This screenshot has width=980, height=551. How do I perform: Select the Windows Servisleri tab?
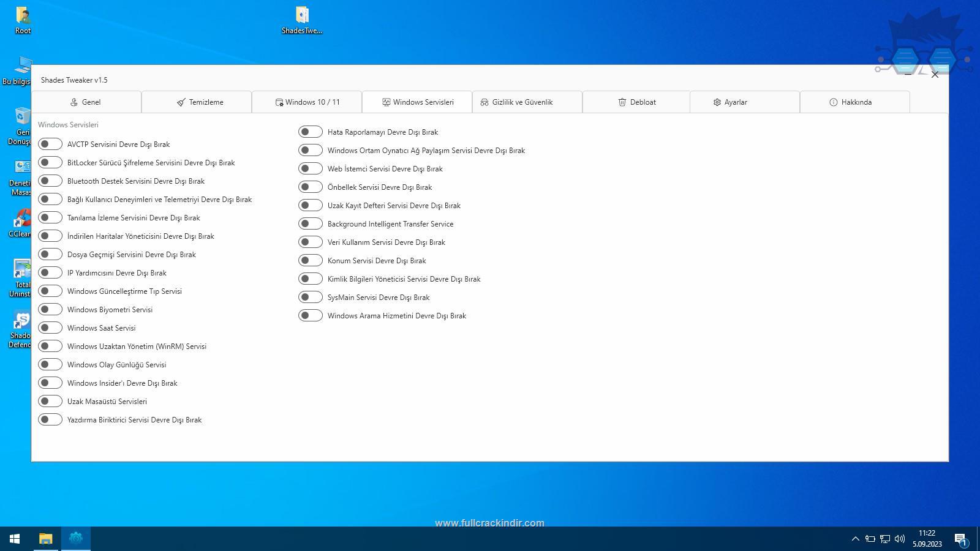coord(417,102)
